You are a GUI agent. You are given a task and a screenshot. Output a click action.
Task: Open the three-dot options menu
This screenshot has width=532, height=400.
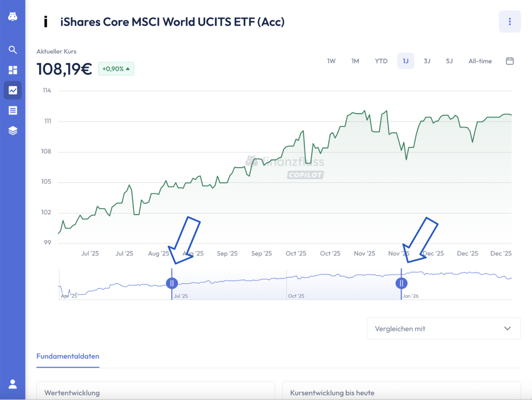click(x=509, y=21)
